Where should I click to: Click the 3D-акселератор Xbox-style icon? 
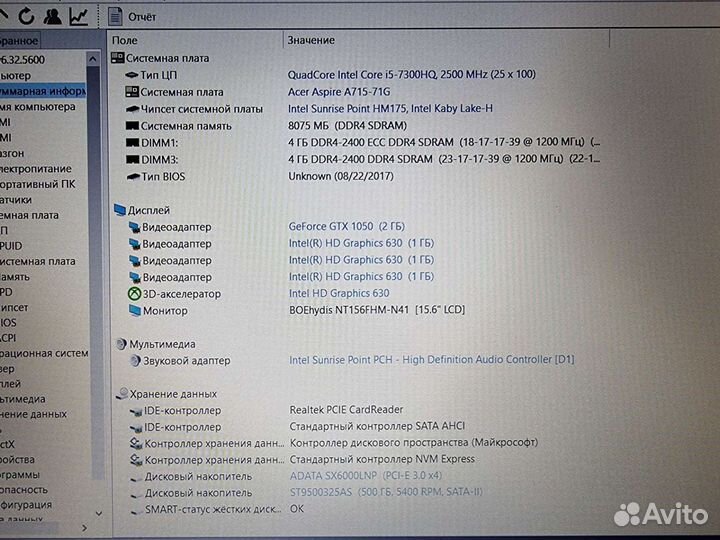click(134, 294)
